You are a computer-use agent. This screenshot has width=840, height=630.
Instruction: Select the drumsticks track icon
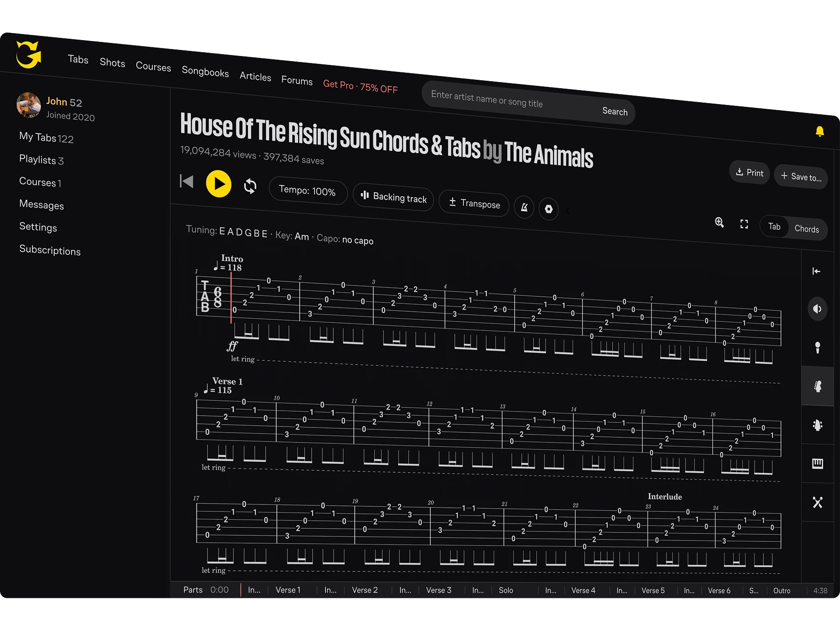(x=818, y=502)
